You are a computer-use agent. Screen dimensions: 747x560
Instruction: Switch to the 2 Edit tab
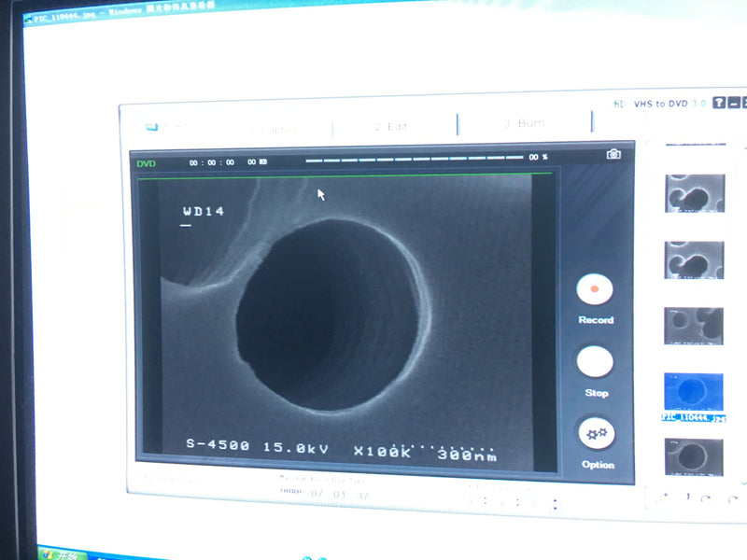pyautogui.click(x=390, y=127)
